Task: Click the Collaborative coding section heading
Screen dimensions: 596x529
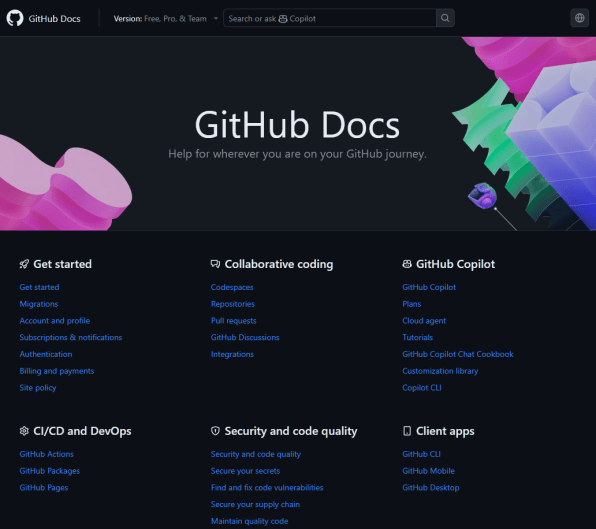Action: tap(279, 264)
